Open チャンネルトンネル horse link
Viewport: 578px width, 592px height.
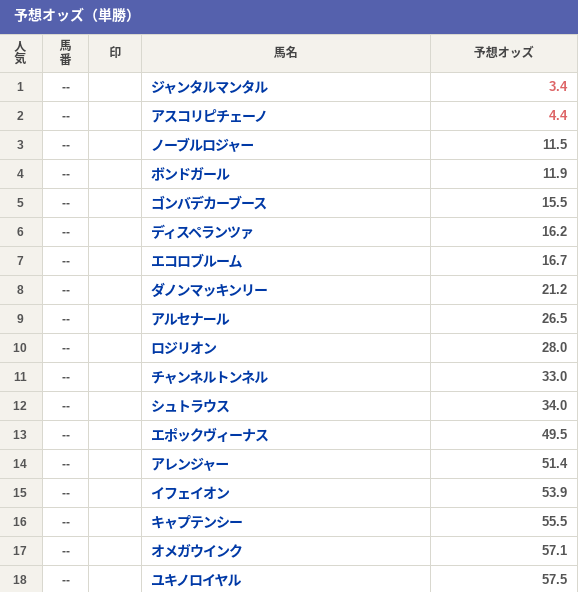point(210,377)
